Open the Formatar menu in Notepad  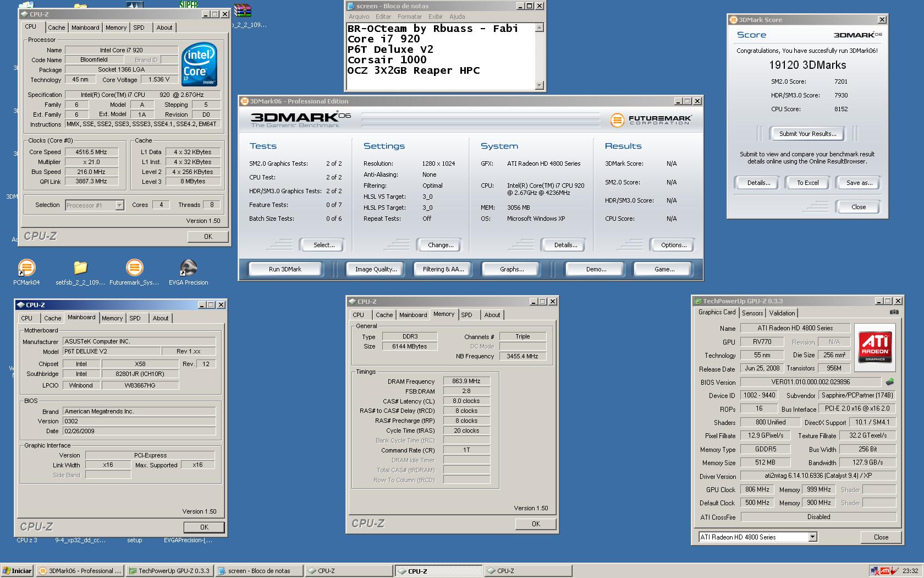(410, 17)
